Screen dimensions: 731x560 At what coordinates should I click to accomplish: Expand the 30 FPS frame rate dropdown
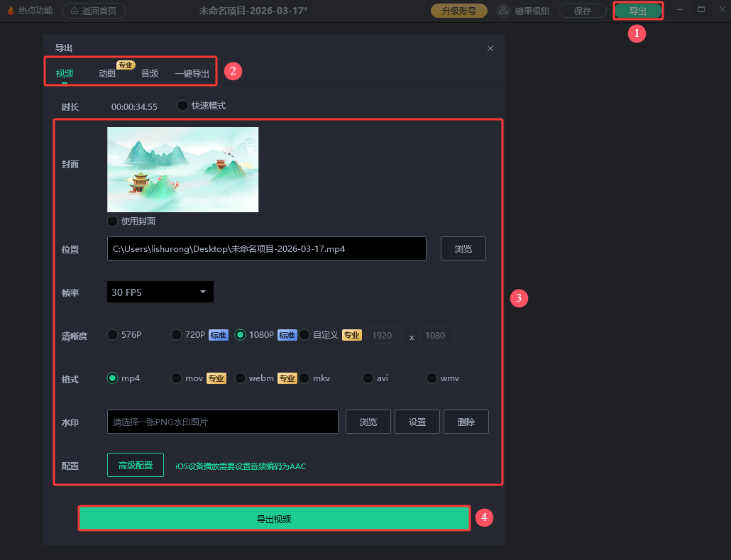160,292
